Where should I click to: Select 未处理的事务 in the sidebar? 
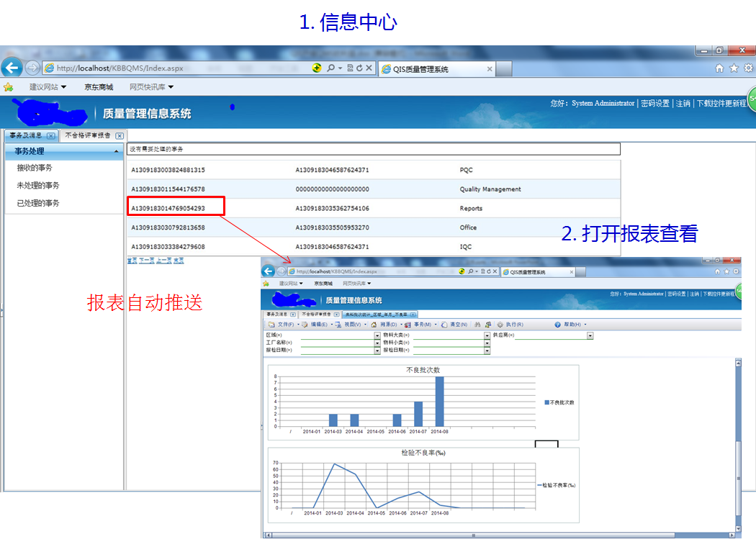click(38, 185)
